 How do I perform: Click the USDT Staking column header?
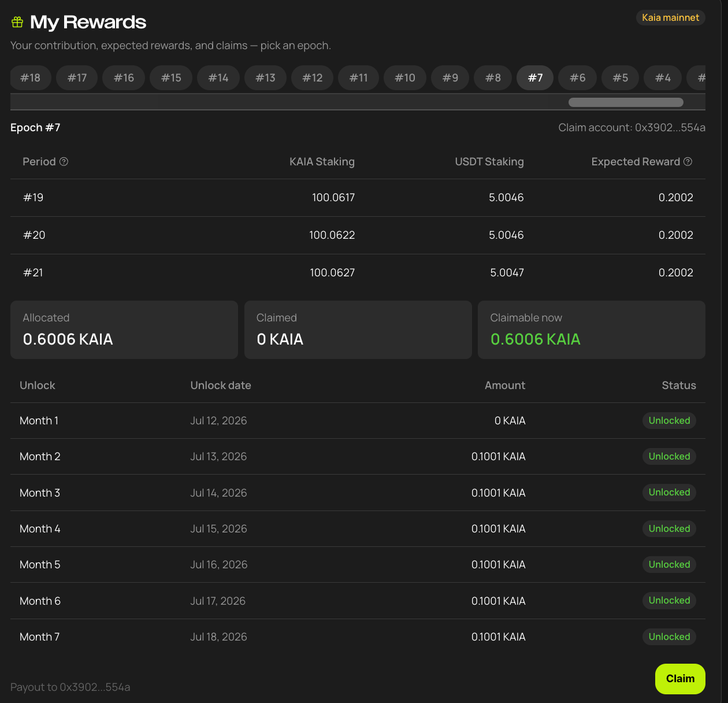[x=489, y=162]
